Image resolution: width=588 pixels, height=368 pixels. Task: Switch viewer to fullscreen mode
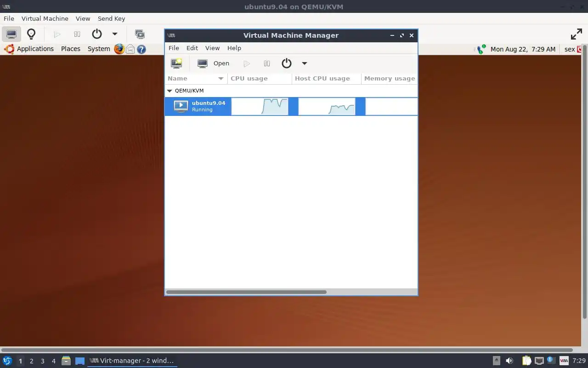click(x=577, y=34)
